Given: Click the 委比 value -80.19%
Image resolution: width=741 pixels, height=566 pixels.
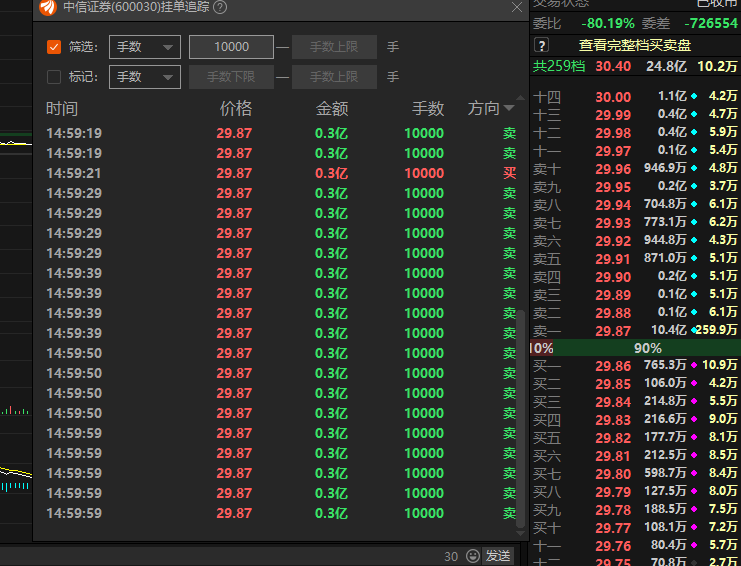Looking at the screenshot, I should click(608, 23).
